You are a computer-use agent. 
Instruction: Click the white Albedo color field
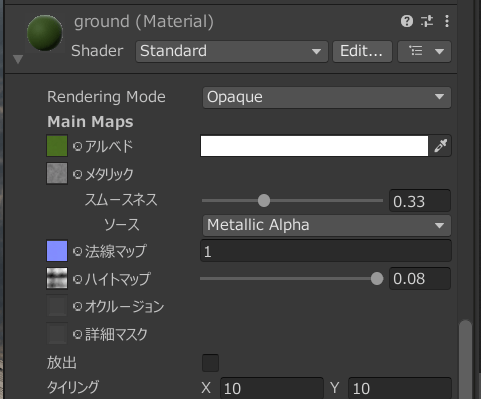coord(314,146)
